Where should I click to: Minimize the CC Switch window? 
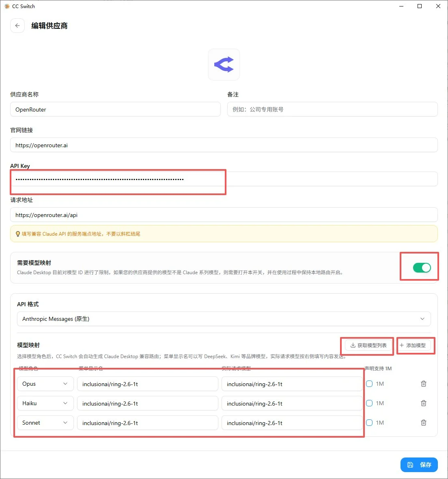click(401, 6)
